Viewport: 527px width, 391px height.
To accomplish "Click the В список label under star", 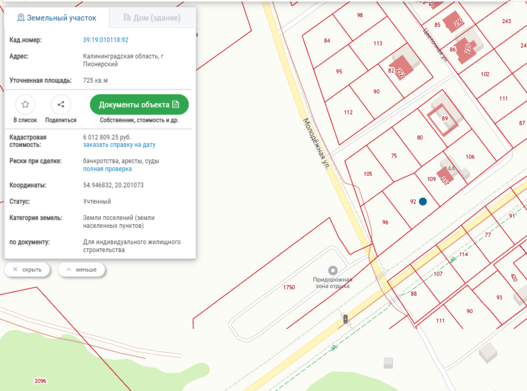I will point(25,120).
